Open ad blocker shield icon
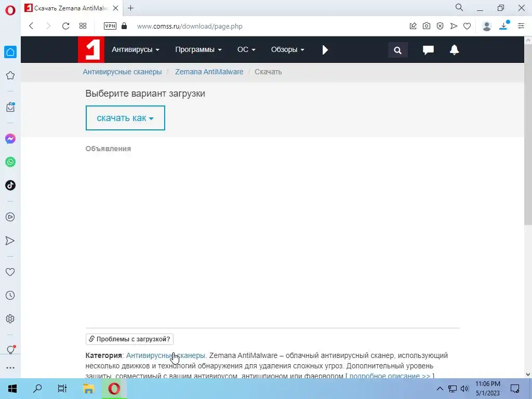This screenshot has height=399, width=532. (440, 26)
